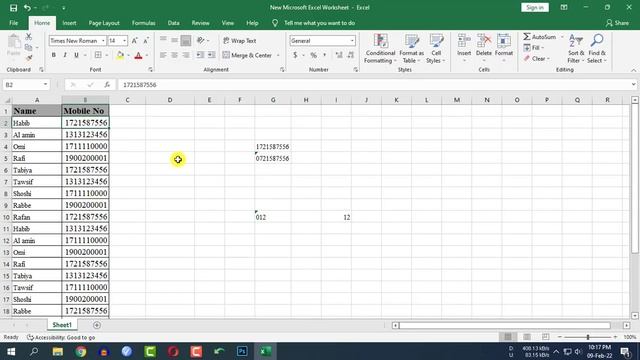Viewport: 640px width, 360px height.
Task: Toggle Align Right horizontal alignment
Action: (x=186, y=55)
